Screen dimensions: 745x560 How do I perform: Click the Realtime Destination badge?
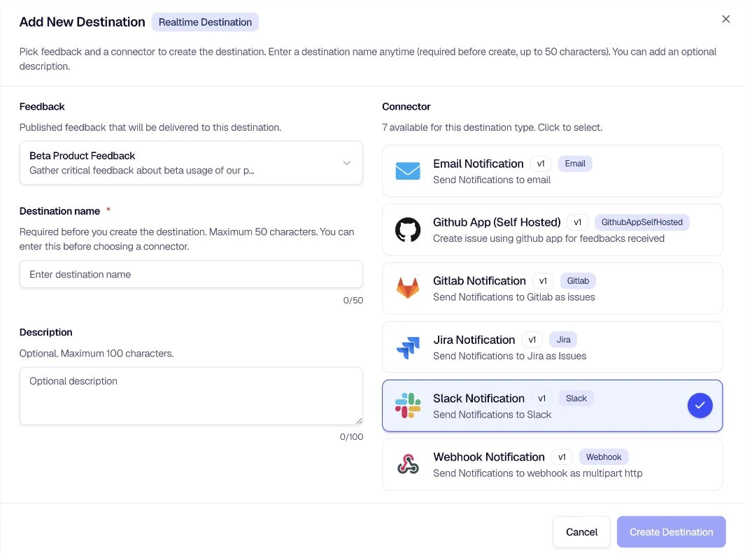(x=205, y=22)
